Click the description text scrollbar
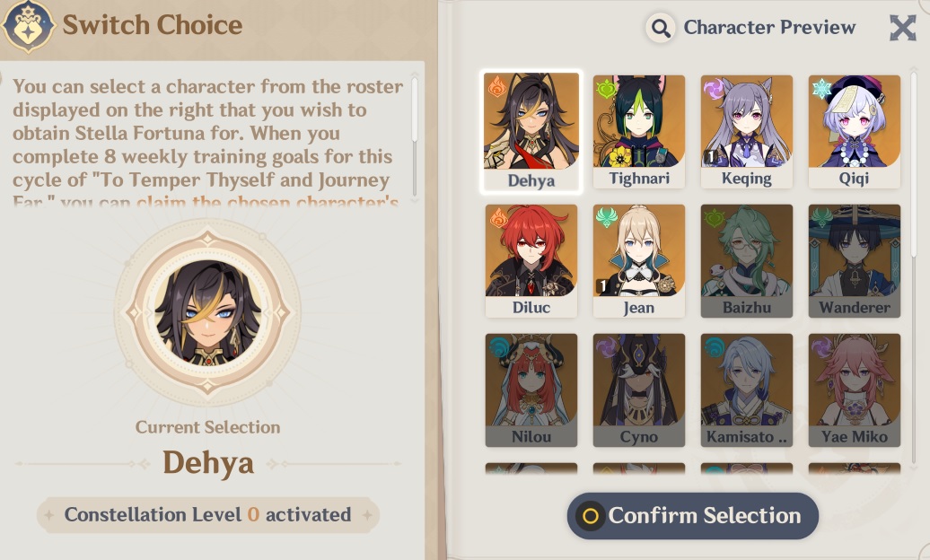The width and height of the screenshot is (930, 560). [x=414, y=136]
